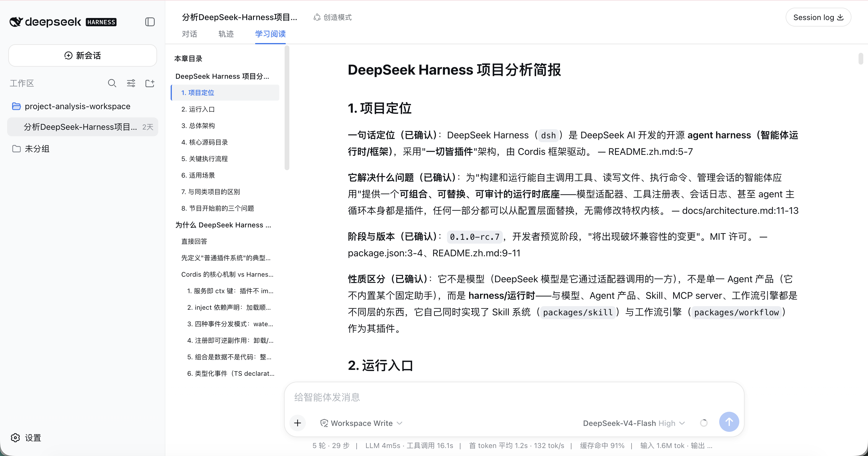Viewport: 868px width, 456px height.
Task: Focus the 给智能体发消息 input field
Action: point(514,397)
